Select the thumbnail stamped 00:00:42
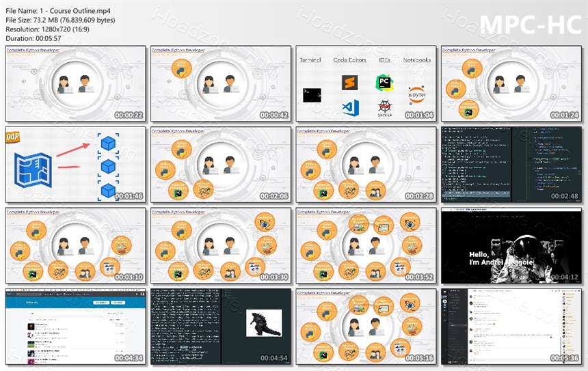 tap(221, 83)
